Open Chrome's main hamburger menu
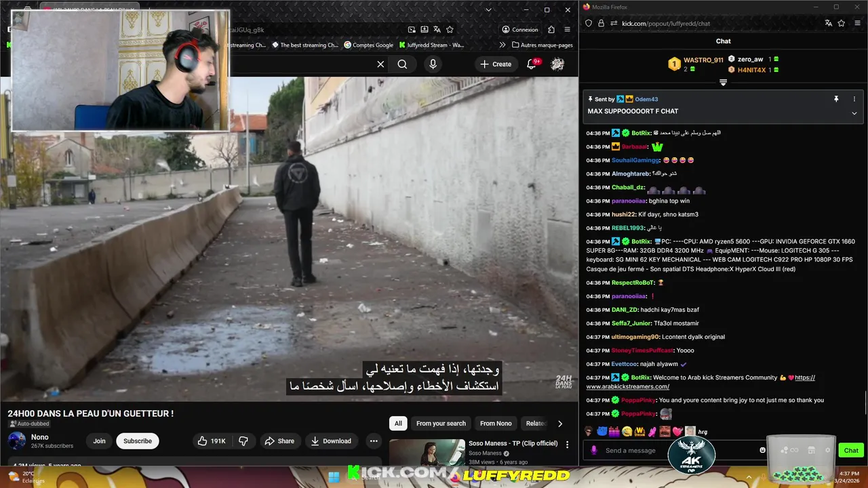Viewport: 868px width, 488px height. 568,30
